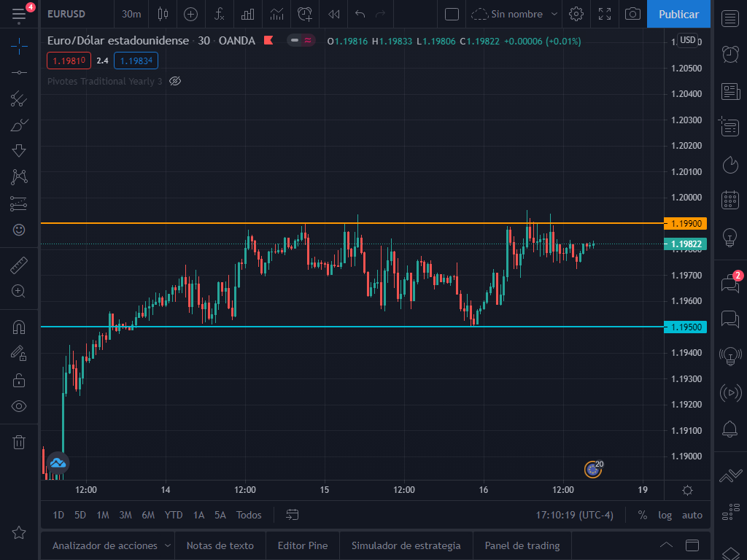
Task: Select the 6M time range
Action: coord(148,515)
